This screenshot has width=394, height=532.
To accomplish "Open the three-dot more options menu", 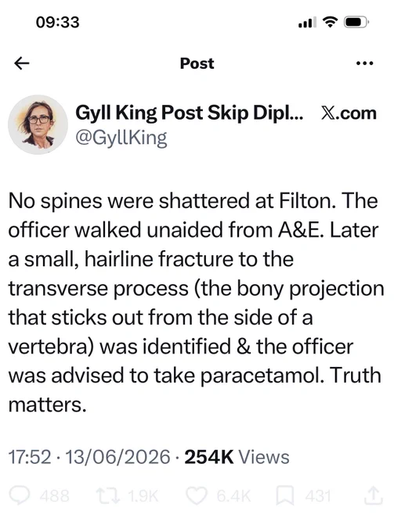I will coord(365,63).
